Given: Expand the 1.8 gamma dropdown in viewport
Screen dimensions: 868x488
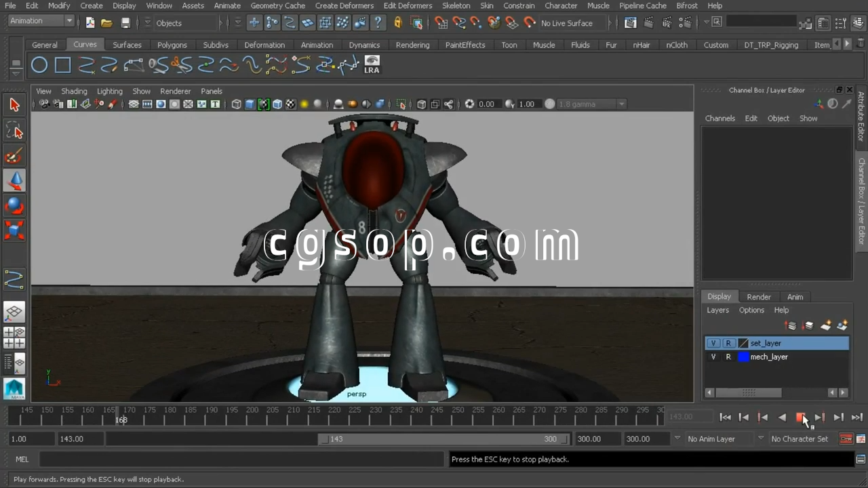Looking at the screenshot, I should click(621, 104).
